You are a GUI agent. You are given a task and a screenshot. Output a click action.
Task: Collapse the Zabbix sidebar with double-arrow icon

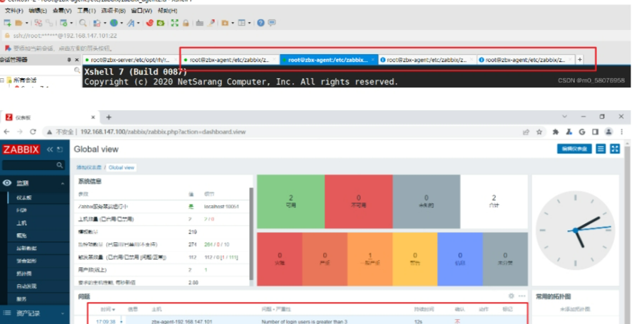(x=50, y=149)
